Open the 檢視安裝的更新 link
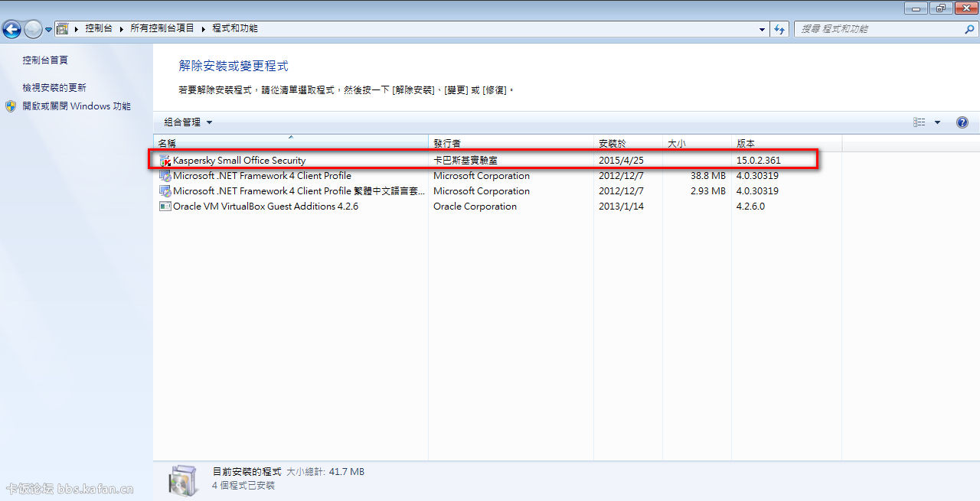 click(54, 87)
